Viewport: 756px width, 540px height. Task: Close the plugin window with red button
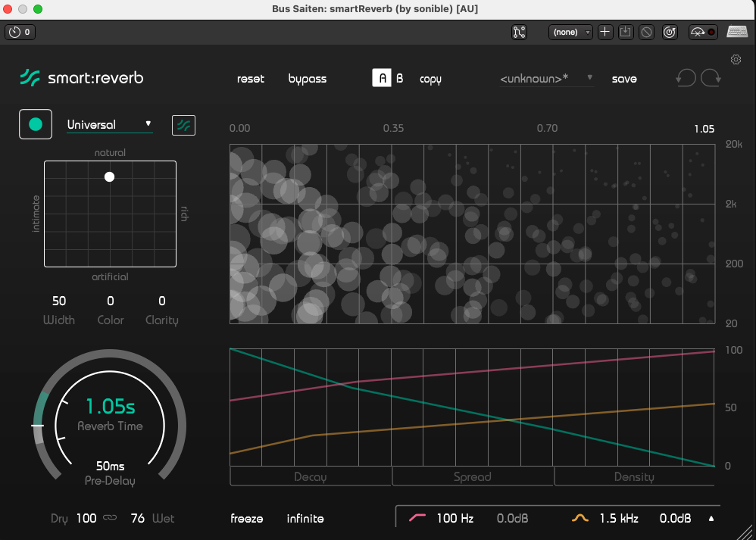(8, 9)
